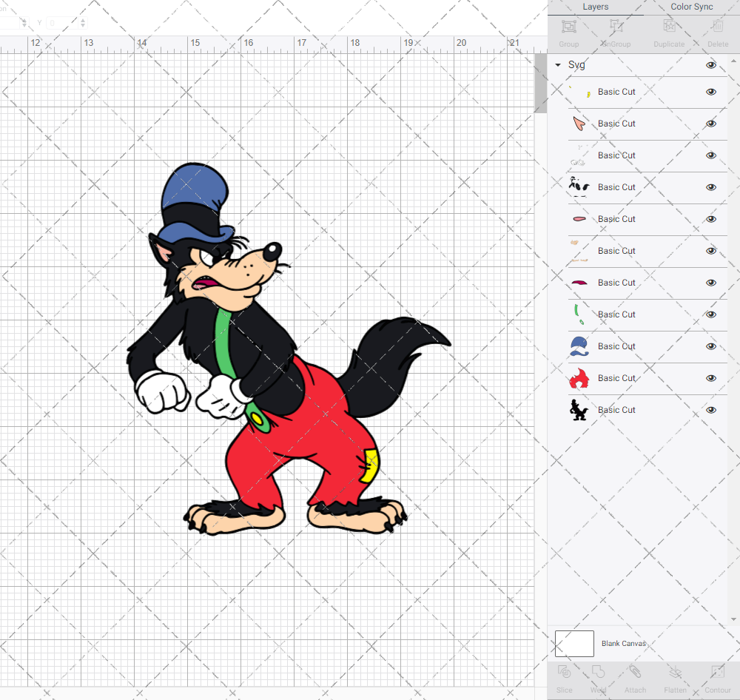Click the Layers panel scroll-down arrow
740x700 pixels.
[x=733, y=619]
